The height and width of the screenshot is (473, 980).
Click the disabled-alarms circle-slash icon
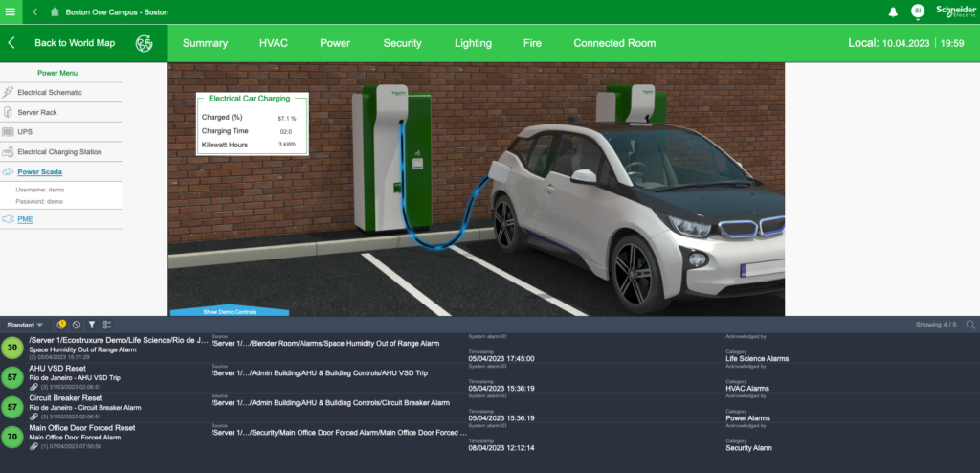point(77,325)
